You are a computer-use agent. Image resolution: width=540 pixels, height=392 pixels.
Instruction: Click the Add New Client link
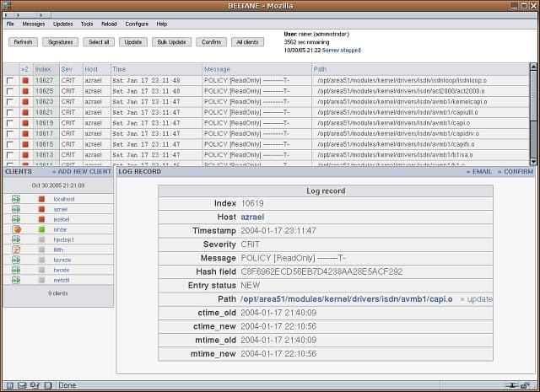click(82, 171)
